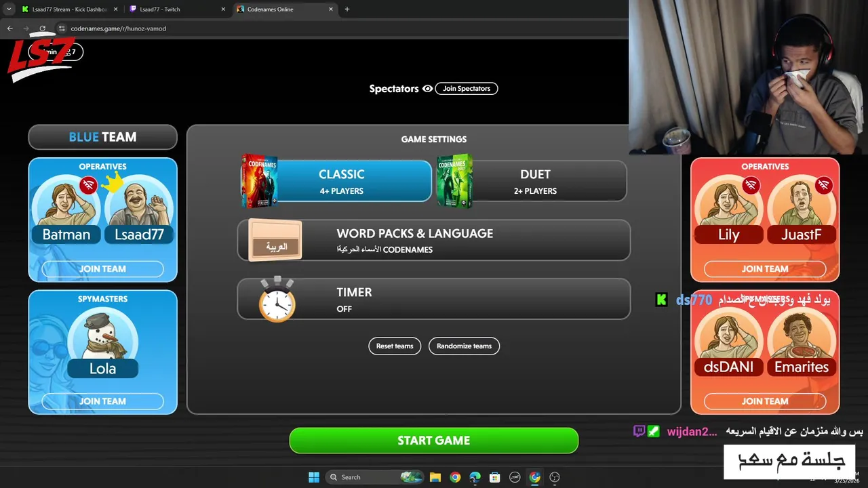The width and height of the screenshot is (868, 488).
Task: Click first Chrome icon in the taskbar
Action: click(455, 477)
